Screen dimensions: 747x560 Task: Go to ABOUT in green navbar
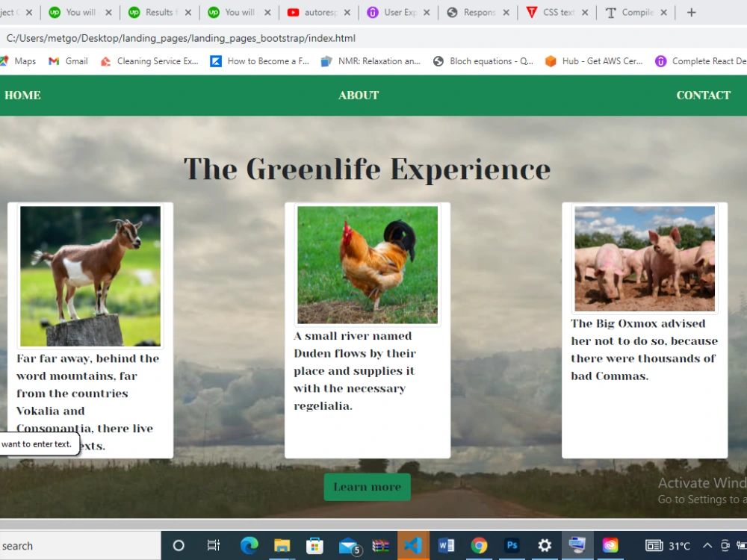click(x=359, y=96)
